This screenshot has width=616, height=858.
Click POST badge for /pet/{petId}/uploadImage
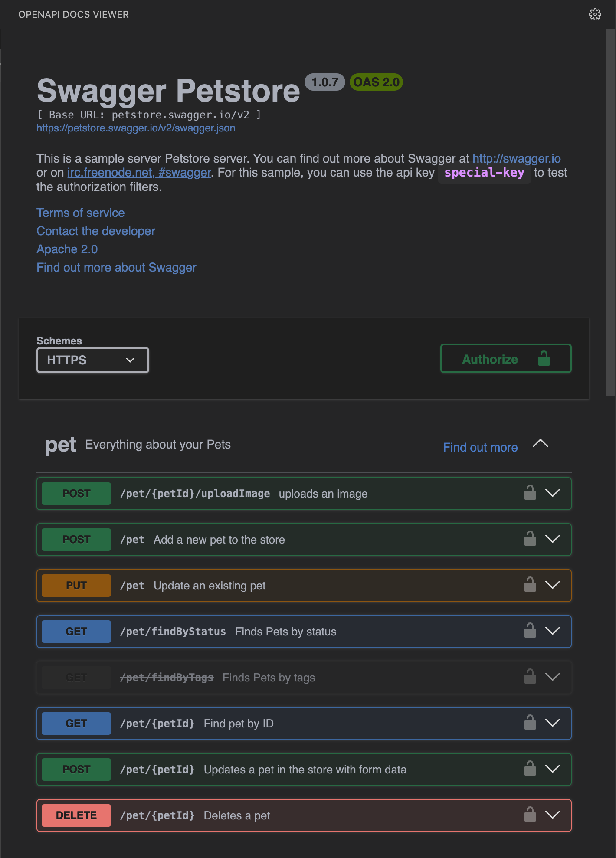coord(76,494)
